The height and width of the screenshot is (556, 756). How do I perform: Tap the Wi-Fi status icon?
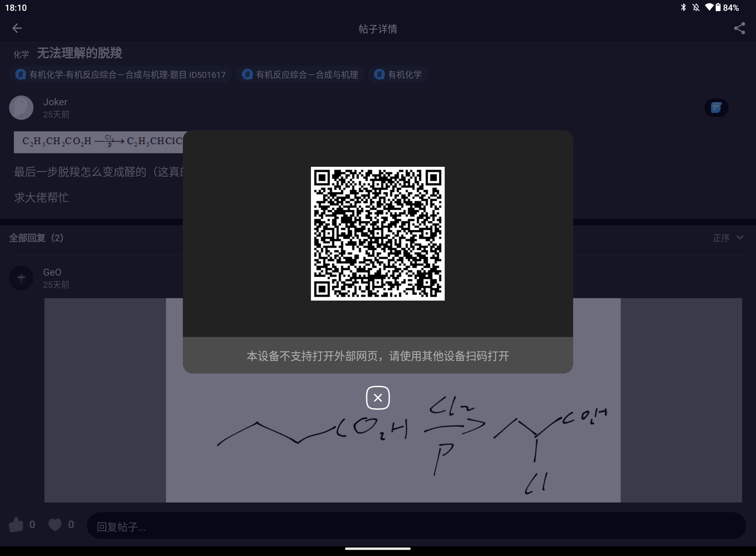(x=709, y=7)
